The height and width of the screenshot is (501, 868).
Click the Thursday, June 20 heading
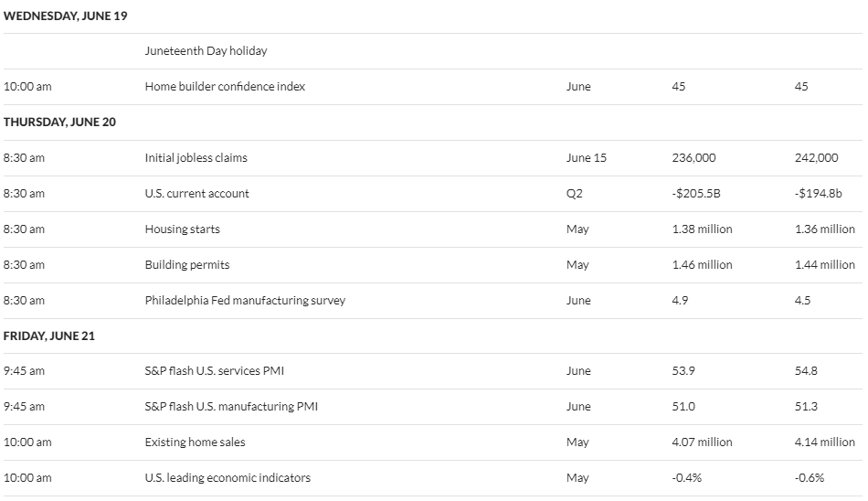click(x=59, y=122)
